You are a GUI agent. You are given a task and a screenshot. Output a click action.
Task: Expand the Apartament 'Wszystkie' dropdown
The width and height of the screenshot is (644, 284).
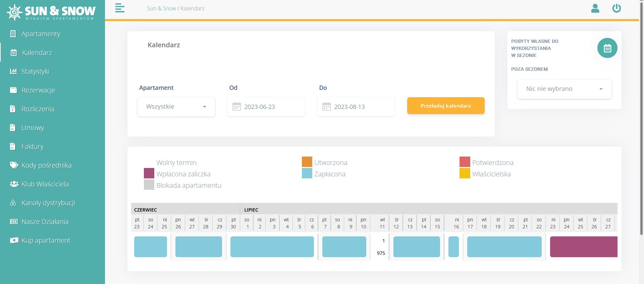176,107
